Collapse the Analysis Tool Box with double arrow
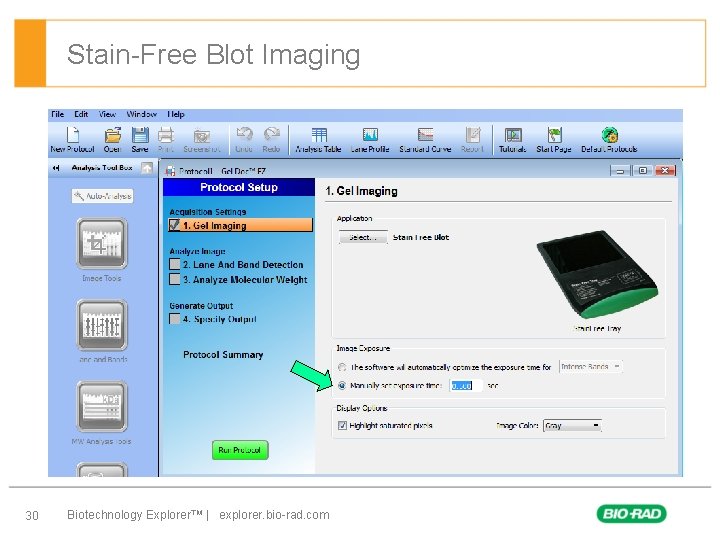The width and height of the screenshot is (720, 540). coord(56,168)
